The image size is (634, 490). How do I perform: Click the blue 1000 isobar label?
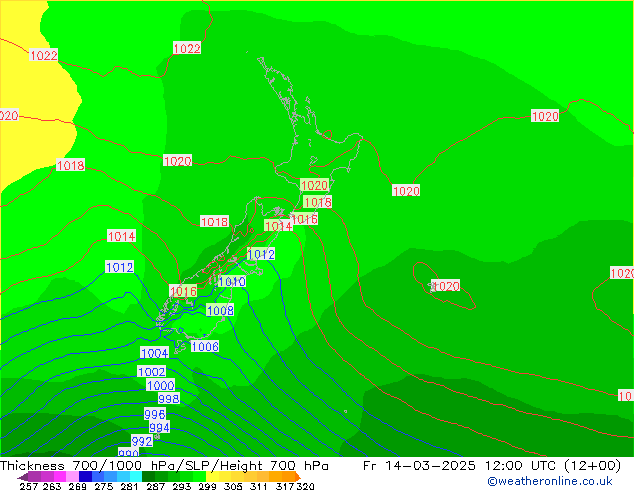[x=161, y=385]
